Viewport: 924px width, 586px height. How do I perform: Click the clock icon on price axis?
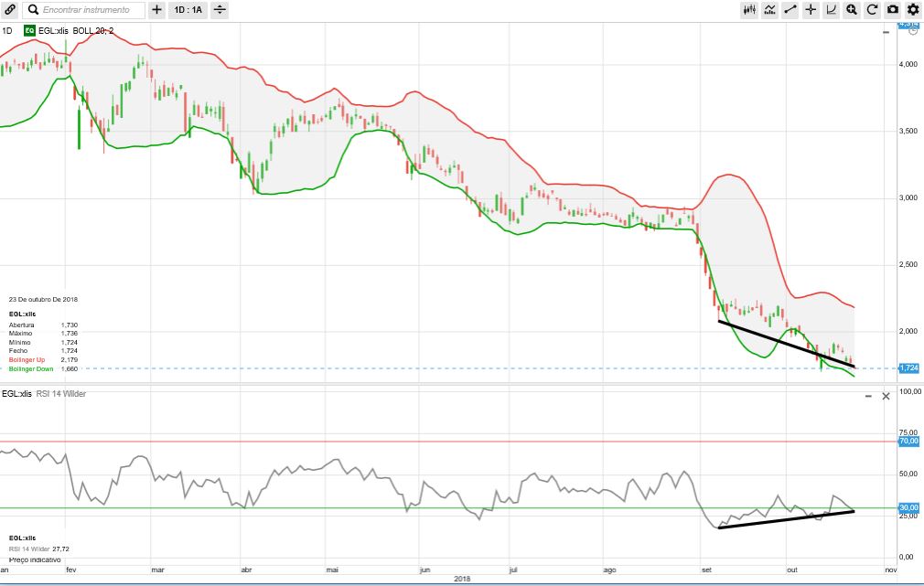click(913, 30)
